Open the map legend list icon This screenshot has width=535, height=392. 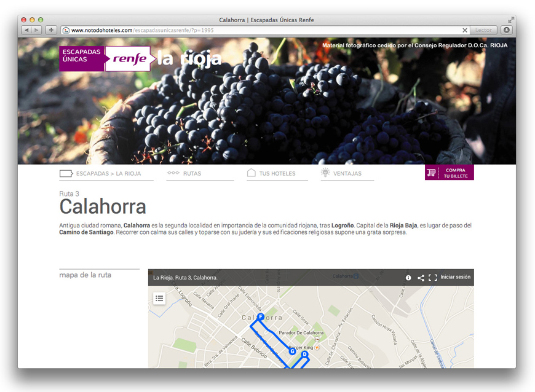pos(159,299)
